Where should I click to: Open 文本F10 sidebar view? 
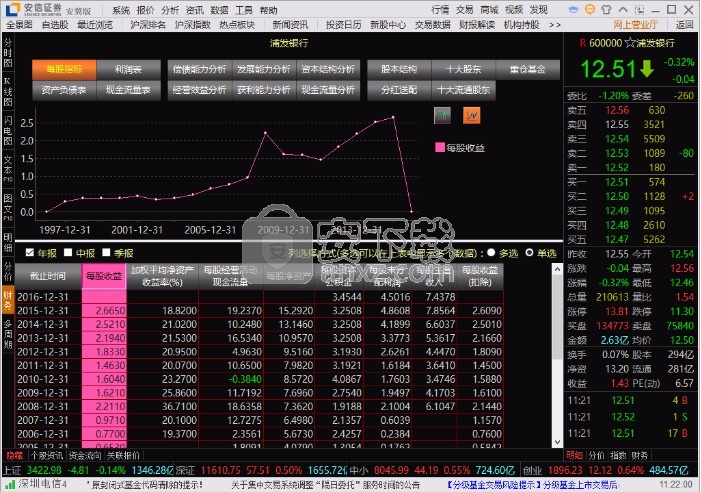pyautogui.click(x=8, y=169)
